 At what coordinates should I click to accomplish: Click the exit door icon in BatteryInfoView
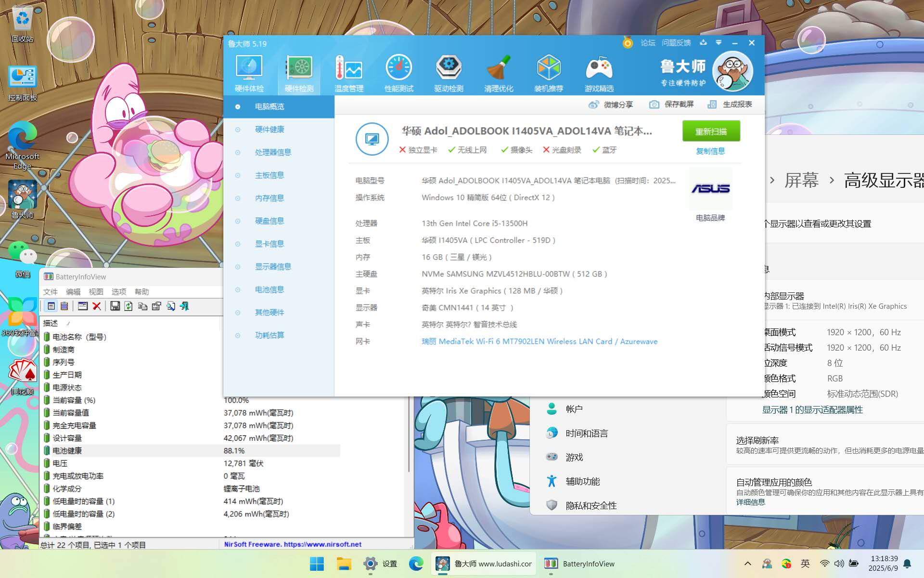tap(184, 306)
